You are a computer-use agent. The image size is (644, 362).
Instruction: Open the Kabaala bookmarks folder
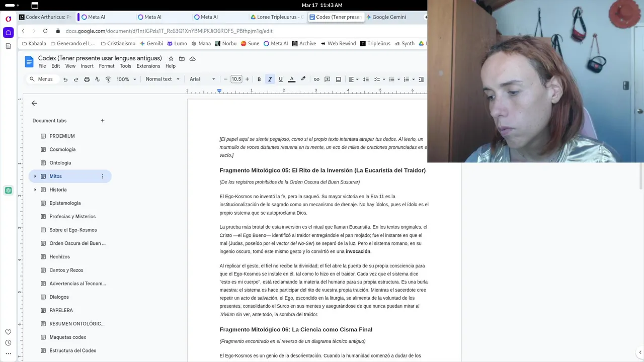(34, 44)
